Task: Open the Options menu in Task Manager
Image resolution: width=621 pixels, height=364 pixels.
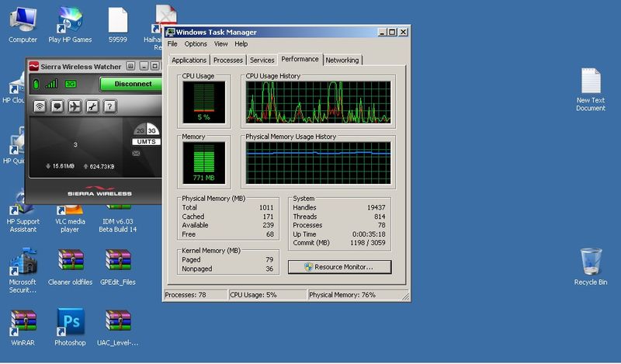Action: coord(196,44)
